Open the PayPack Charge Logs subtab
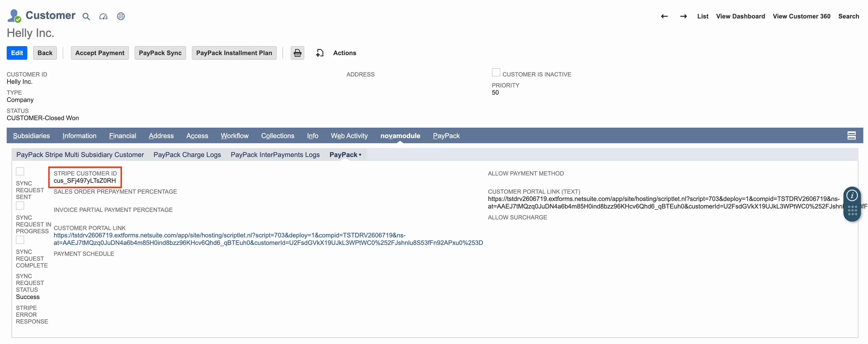Viewport: 868px width, 344px height. pos(187,154)
